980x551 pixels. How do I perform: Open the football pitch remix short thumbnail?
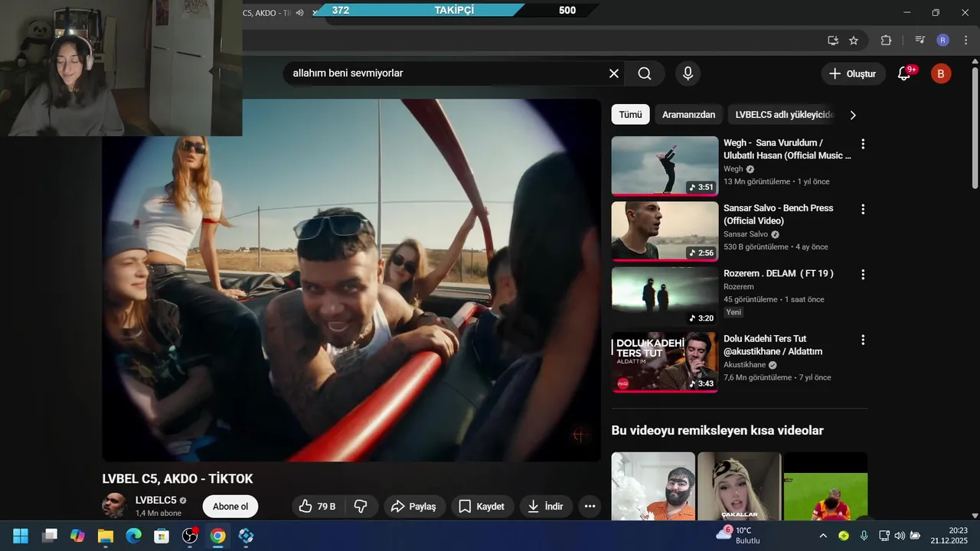[825, 486]
